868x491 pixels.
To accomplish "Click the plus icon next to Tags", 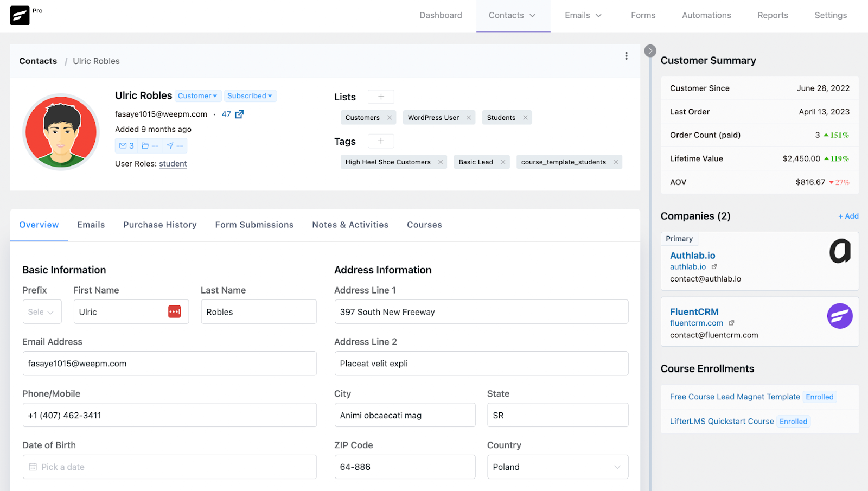I will point(381,141).
